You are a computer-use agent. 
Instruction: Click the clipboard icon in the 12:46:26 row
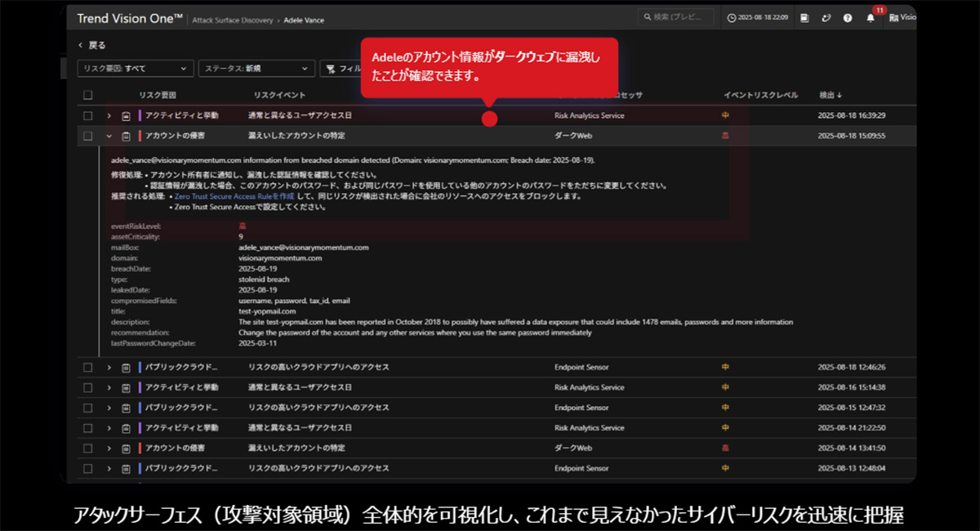[x=127, y=368]
